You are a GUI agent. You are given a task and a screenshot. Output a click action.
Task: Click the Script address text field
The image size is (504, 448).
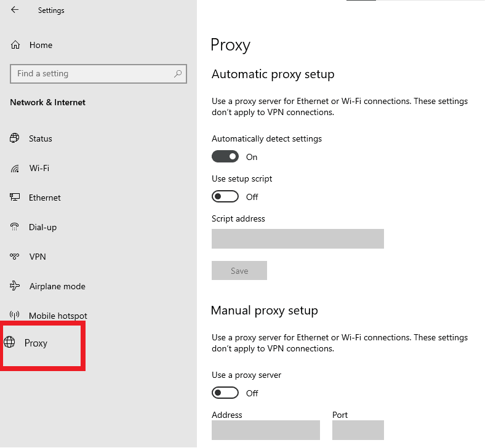[x=297, y=239]
